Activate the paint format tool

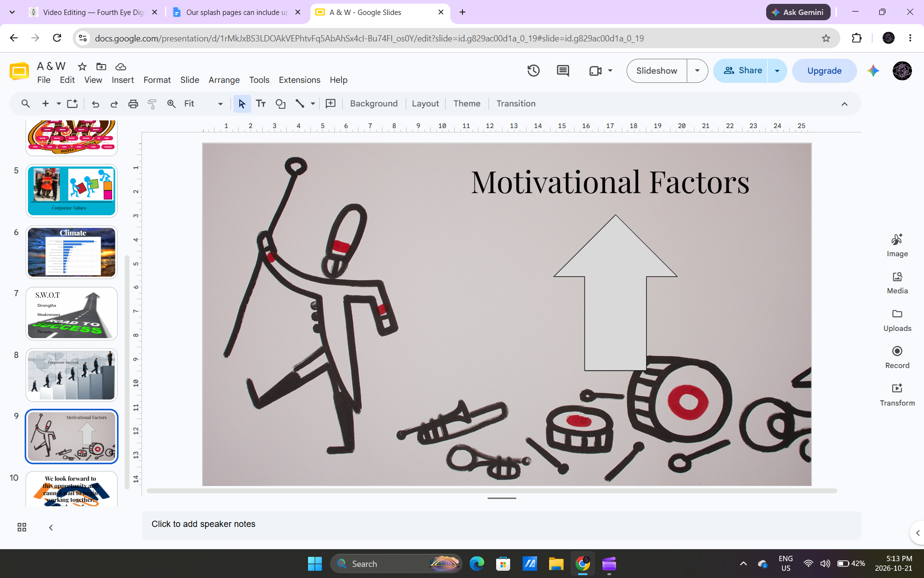tap(152, 104)
